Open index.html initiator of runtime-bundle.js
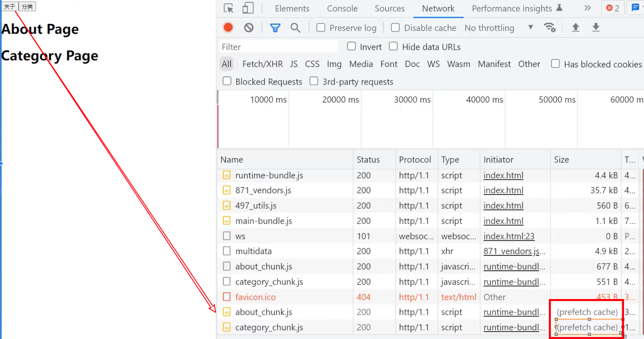Image resolution: width=644 pixels, height=339 pixels. click(x=503, y=175)
